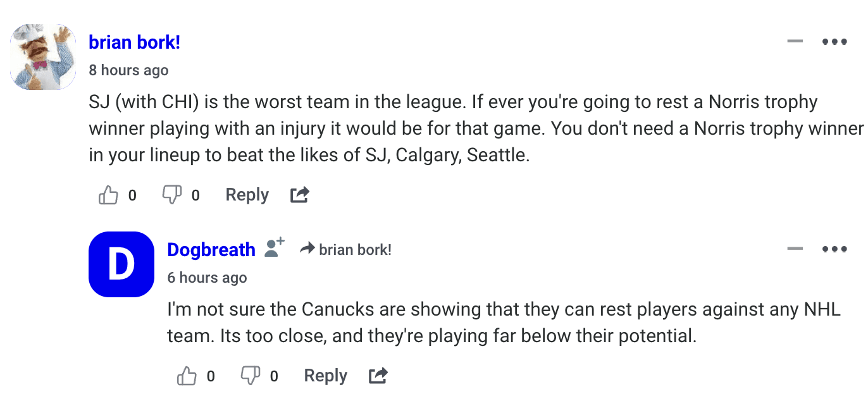Share Dogbreath's reply
The height and width of the screenshot is (401, 868).
pyautogui.click(x=378, y=376)
